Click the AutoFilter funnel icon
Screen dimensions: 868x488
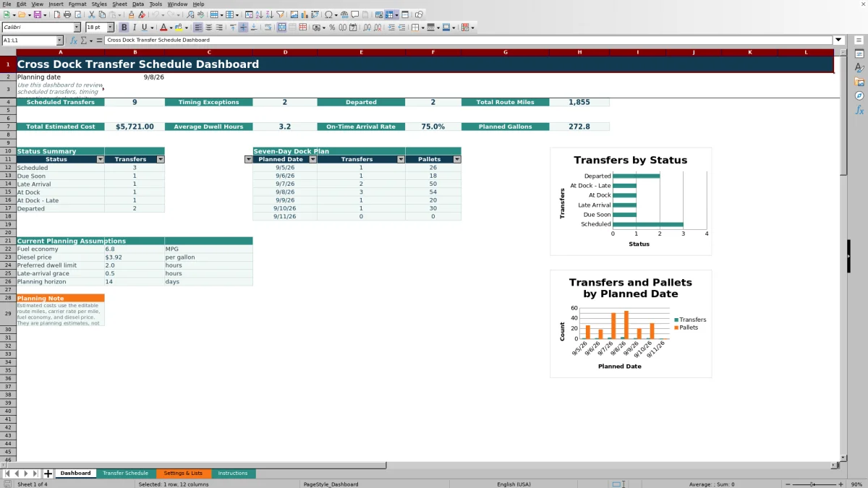tap(280, 14)
